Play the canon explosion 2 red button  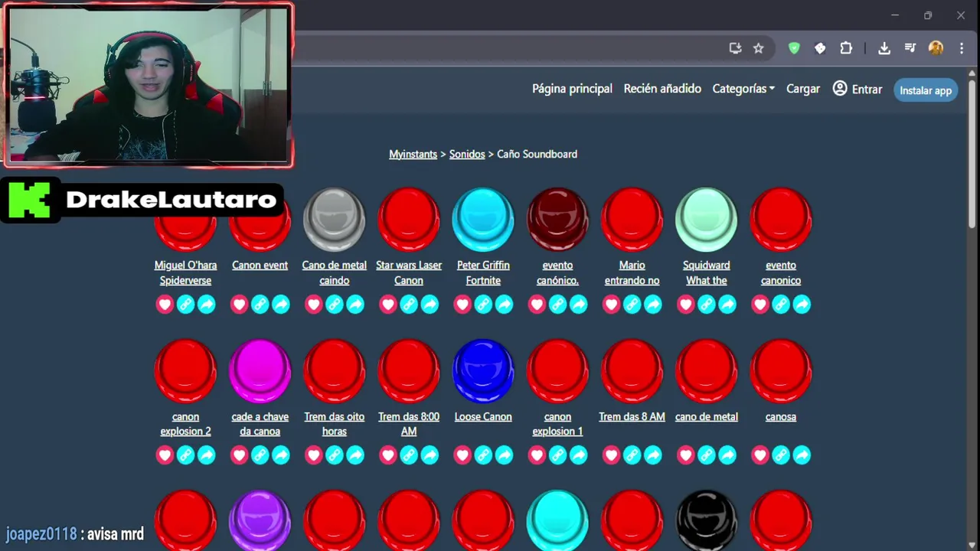pos(185,371)
